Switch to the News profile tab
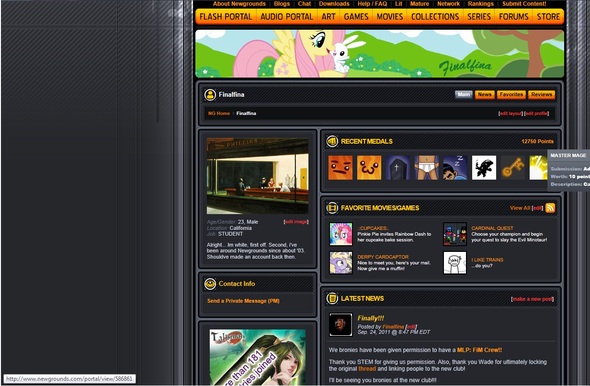 click(484, 94)
